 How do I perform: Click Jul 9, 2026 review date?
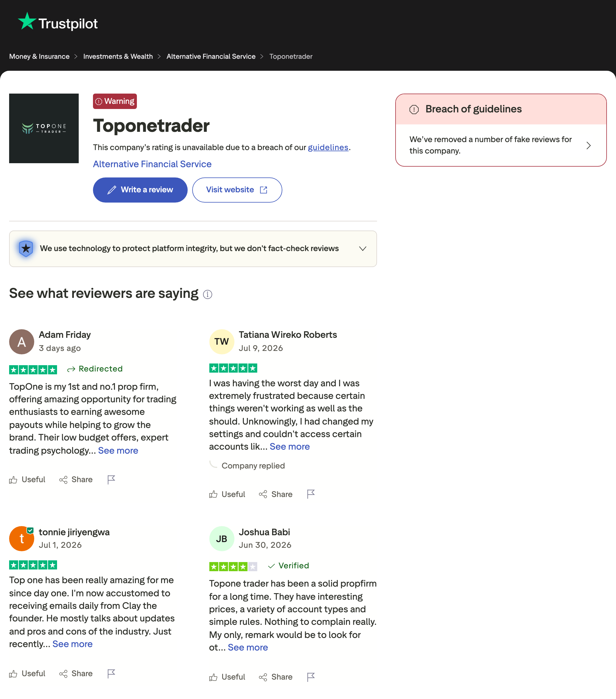click(x=261, y=348)
